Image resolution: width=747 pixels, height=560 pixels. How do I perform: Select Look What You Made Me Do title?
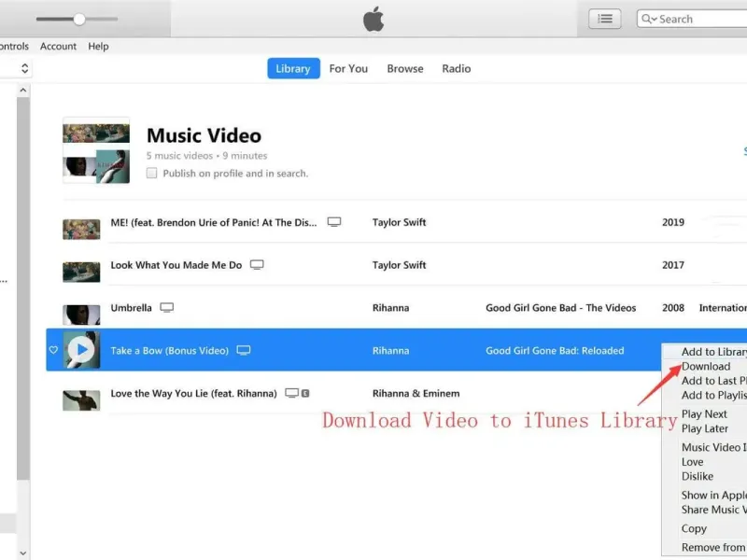click(176, 265)
